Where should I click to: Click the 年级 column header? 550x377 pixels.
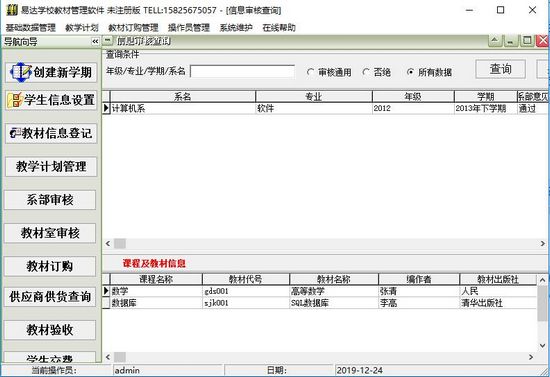coord(413,96)
